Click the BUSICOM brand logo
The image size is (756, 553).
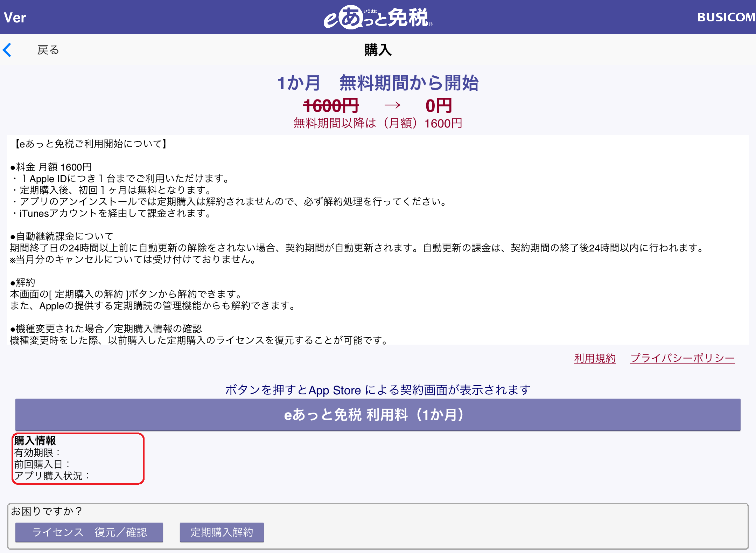point(726,17)
